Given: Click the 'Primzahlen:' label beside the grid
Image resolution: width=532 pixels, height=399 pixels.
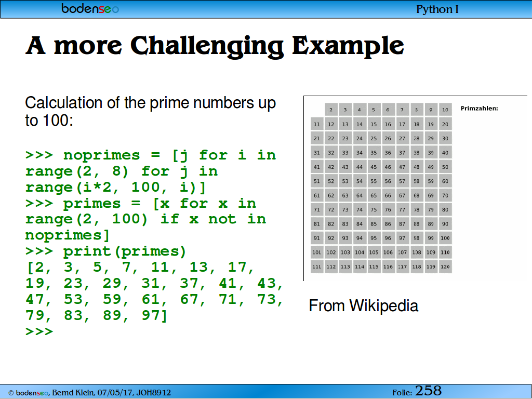Looking at the screenshot, I should point(479,109).
